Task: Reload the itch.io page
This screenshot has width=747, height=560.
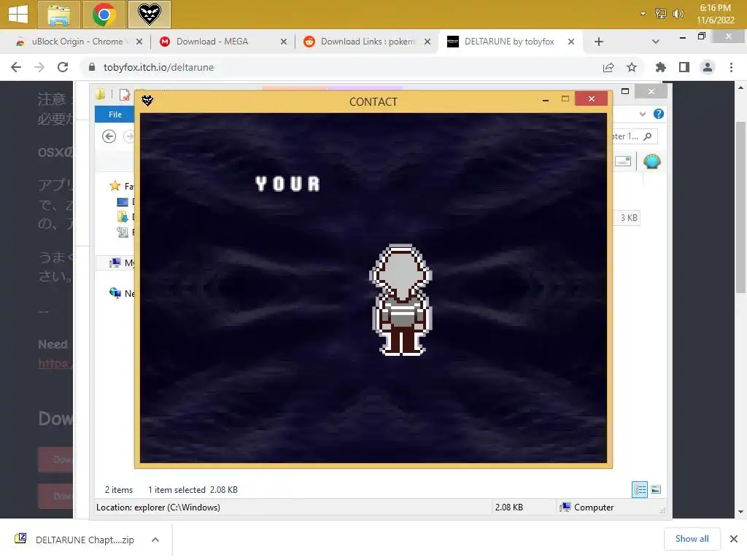Action: (x=63, y=67)
